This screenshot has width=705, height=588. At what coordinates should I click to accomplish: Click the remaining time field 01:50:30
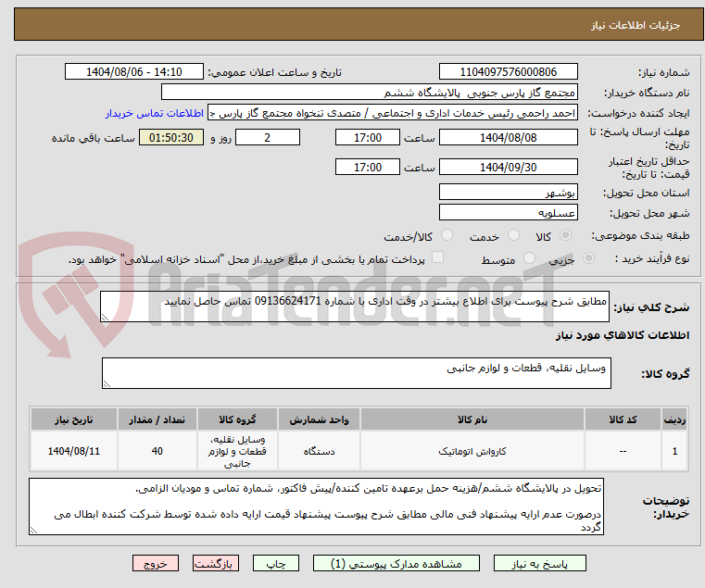click(x=171, y=137)
